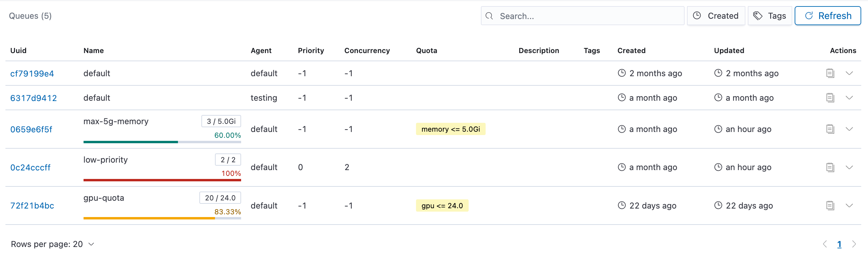This screenshot has width=868, height=264.
Task: Open the notes icon for max-5g-memory row
Action: tap(830, 129)
